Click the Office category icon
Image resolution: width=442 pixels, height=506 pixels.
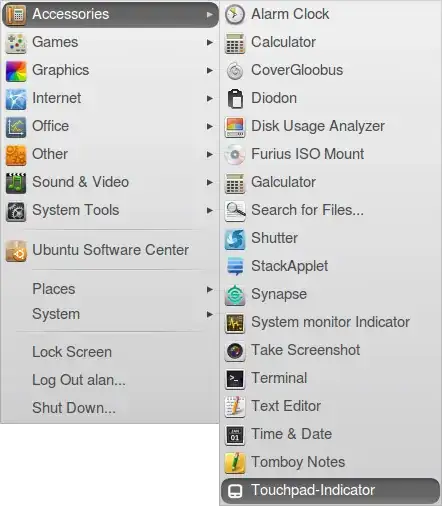(x=16, y=127)
